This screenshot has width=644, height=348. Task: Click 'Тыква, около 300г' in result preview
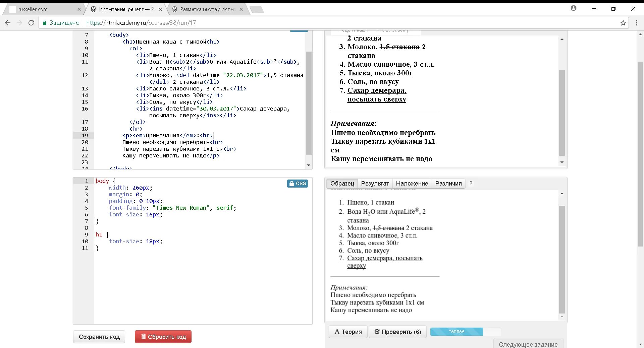click(x=380, y=73)
